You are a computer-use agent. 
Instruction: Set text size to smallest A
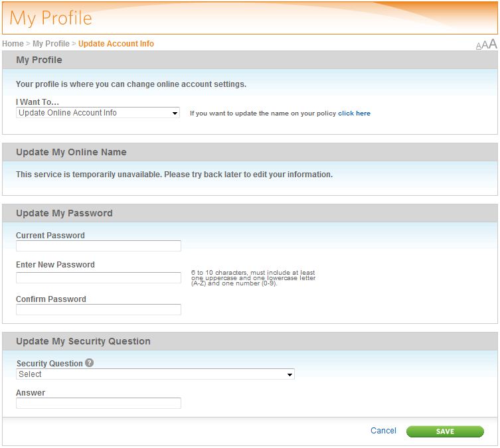[x=478, y=46]
